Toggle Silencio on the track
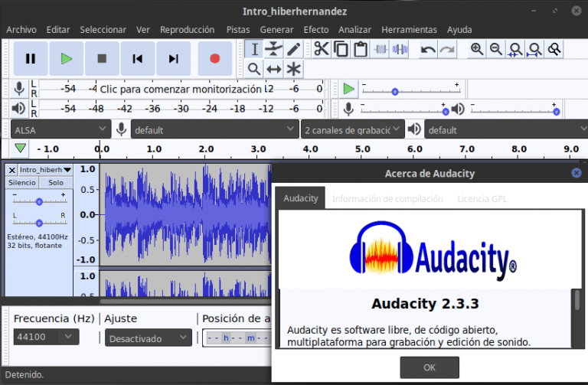 (x=22, y=183)
